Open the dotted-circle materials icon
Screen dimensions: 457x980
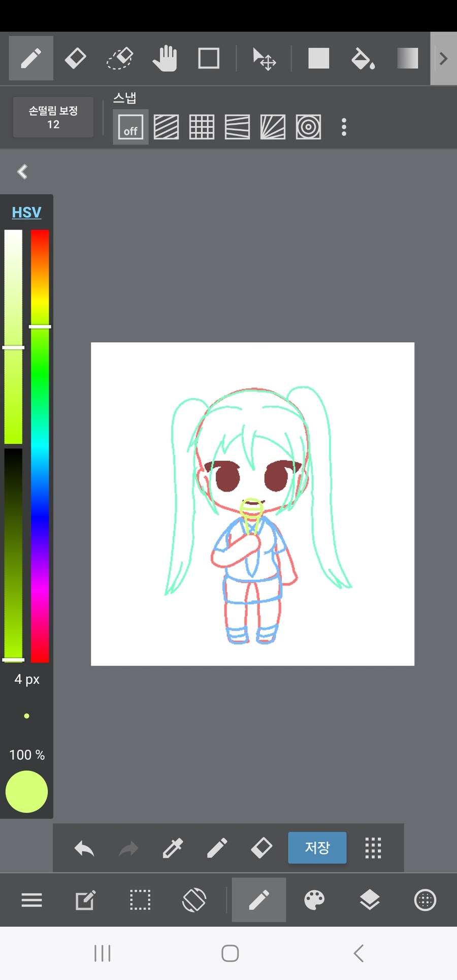[x=425, y=900]
